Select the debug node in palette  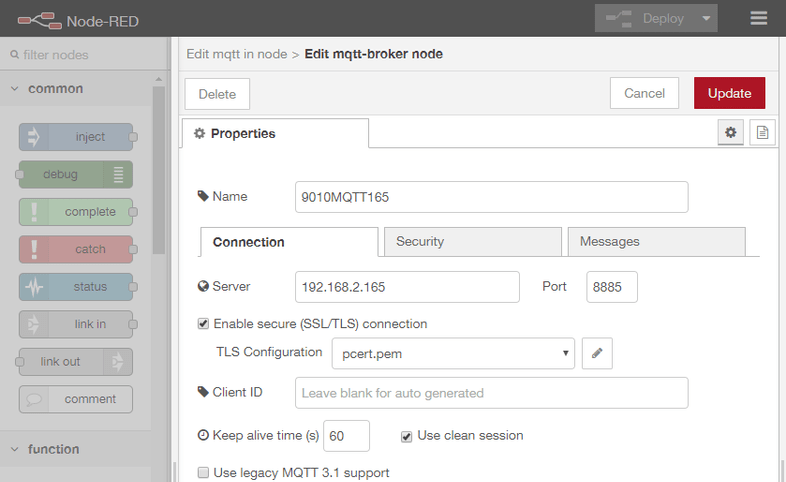[x=76, y=174]
